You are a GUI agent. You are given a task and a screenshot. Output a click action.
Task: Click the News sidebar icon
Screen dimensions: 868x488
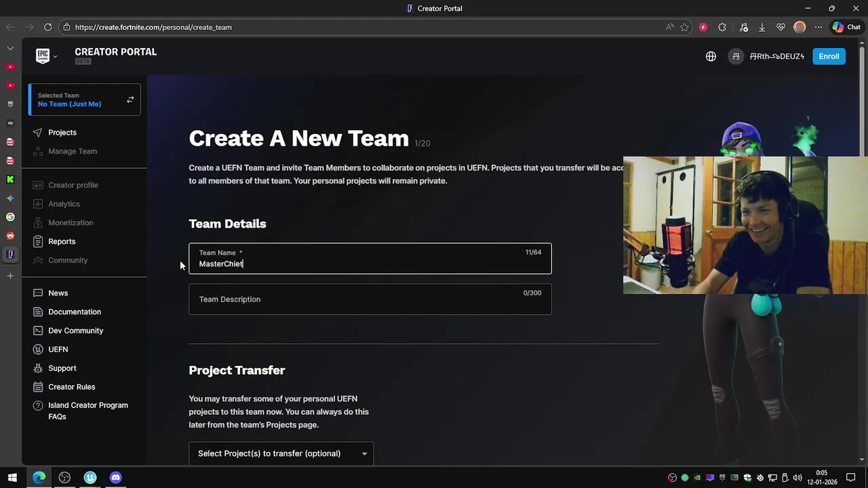pyautogui.click(x=38, y=293)
